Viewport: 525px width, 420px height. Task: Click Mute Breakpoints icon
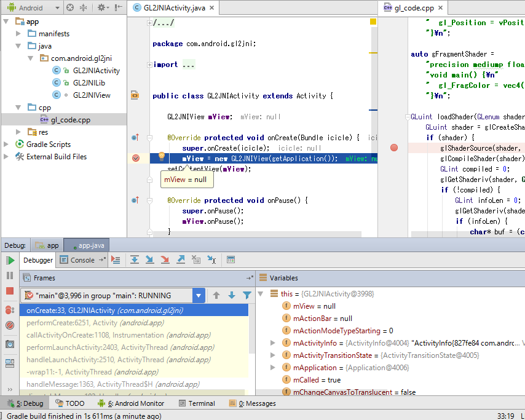[x=10, y=325]
